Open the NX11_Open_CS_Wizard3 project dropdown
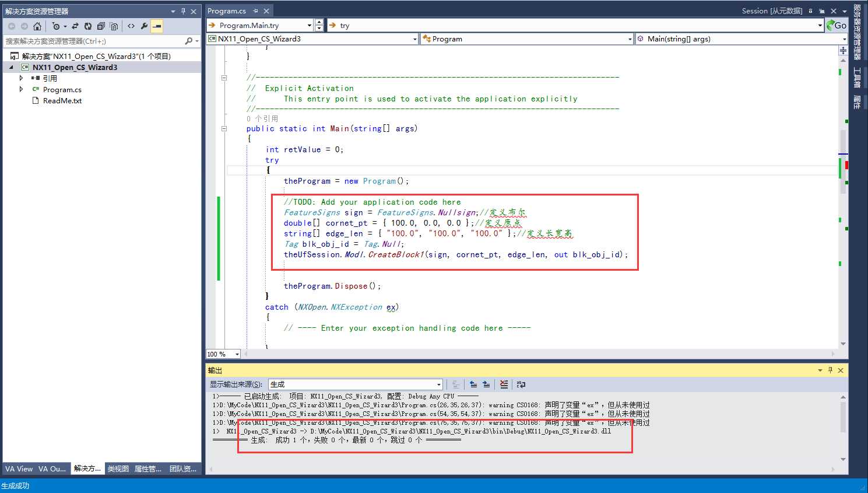This screenshot has width=868, height=493. pyautogui.click(x=415, y=39)
